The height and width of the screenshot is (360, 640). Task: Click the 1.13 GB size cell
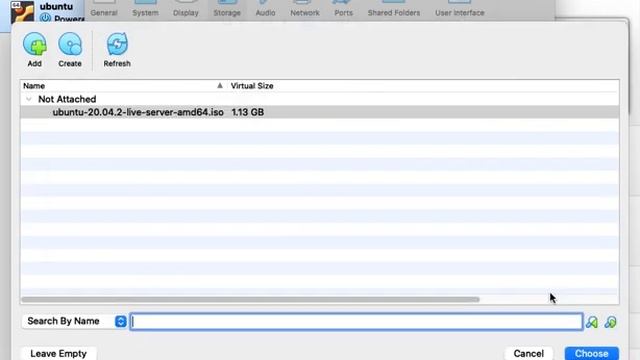(x=247, y=112)
